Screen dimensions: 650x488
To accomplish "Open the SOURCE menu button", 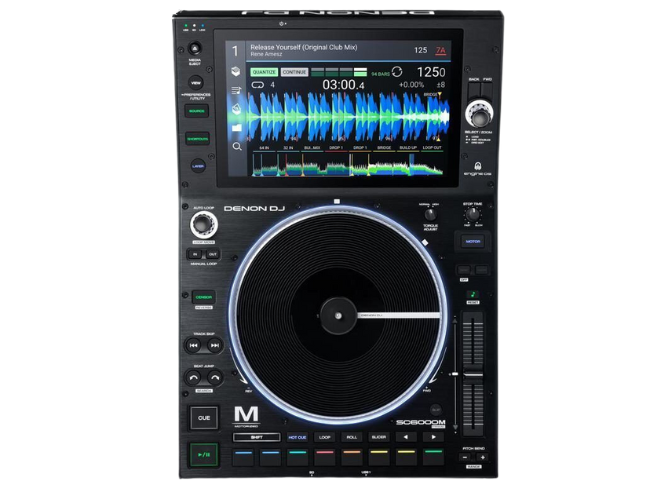I will click(x=196, y=111).
